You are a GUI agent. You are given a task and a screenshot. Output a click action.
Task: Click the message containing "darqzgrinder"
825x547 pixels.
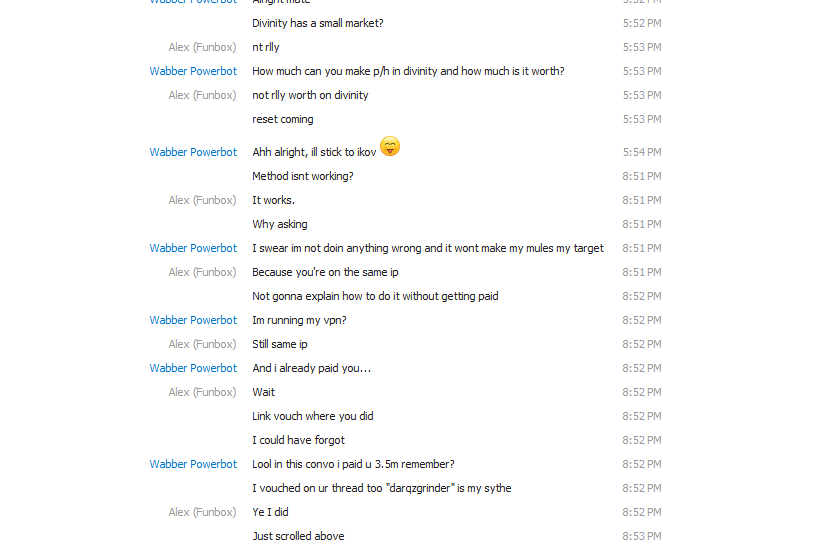click(381, 489)
